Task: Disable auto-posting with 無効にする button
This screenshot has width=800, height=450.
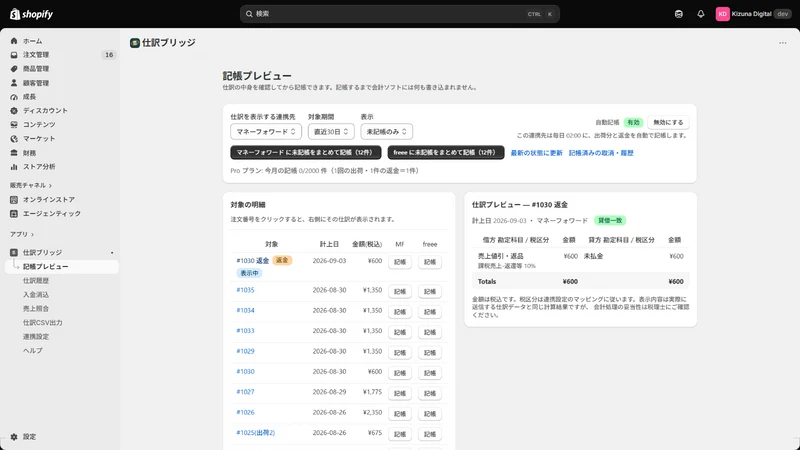Action: click(x=668, y=122)
